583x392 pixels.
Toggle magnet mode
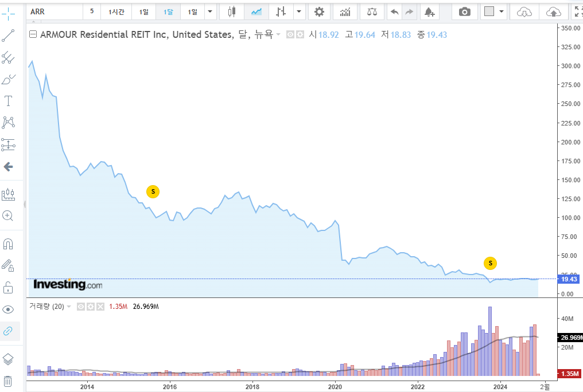(8, 244)
